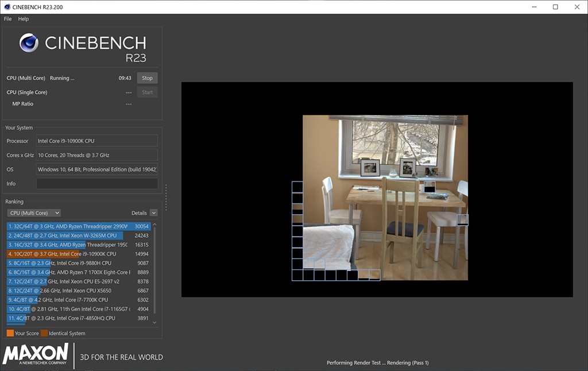Viewport: 588px width, 371px height.
Task: Click the orange Your Score legend swatch
Action: [x=10, y=333]
